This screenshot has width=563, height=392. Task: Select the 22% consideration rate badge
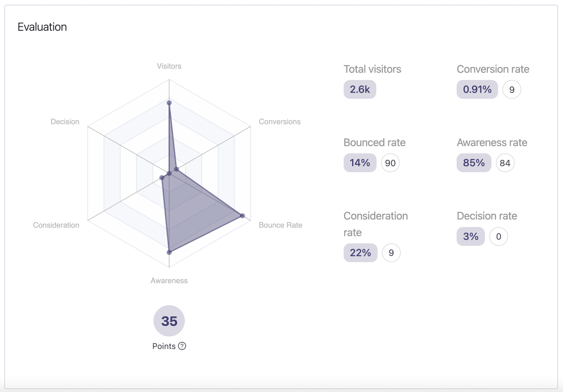(x=360, y=253)
